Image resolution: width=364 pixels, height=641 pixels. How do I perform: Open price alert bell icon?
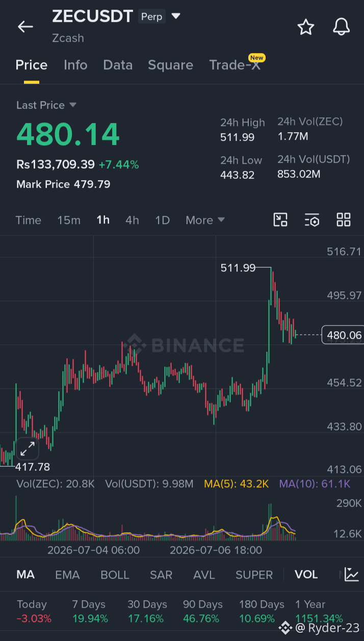click(341, 27)
